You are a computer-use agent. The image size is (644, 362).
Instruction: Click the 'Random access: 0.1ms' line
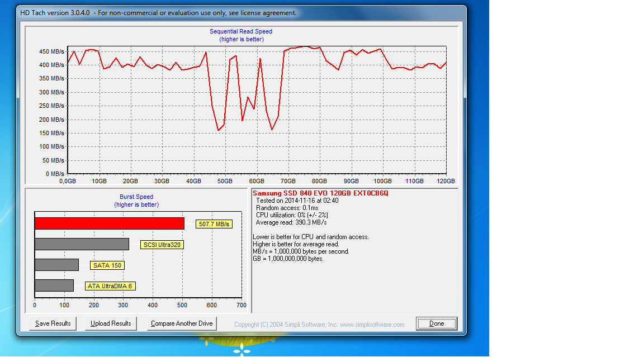pyautogui.click(x=287, y=208)
